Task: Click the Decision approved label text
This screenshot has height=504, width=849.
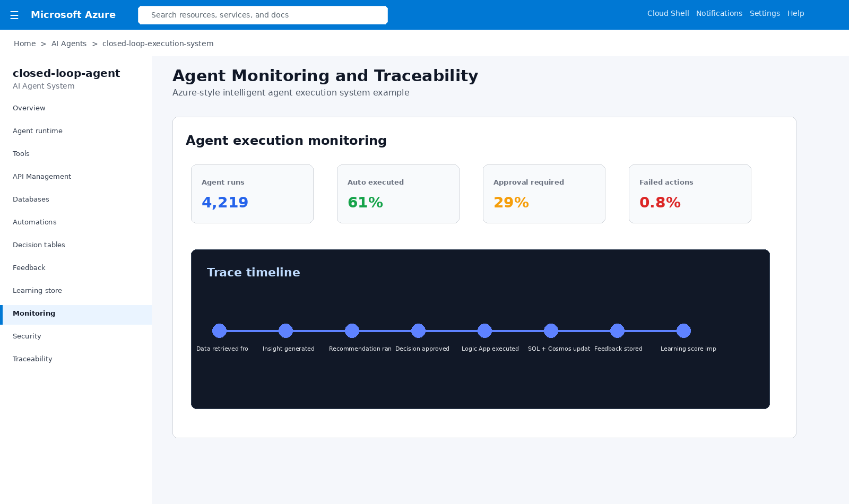Action: [422, 349]
